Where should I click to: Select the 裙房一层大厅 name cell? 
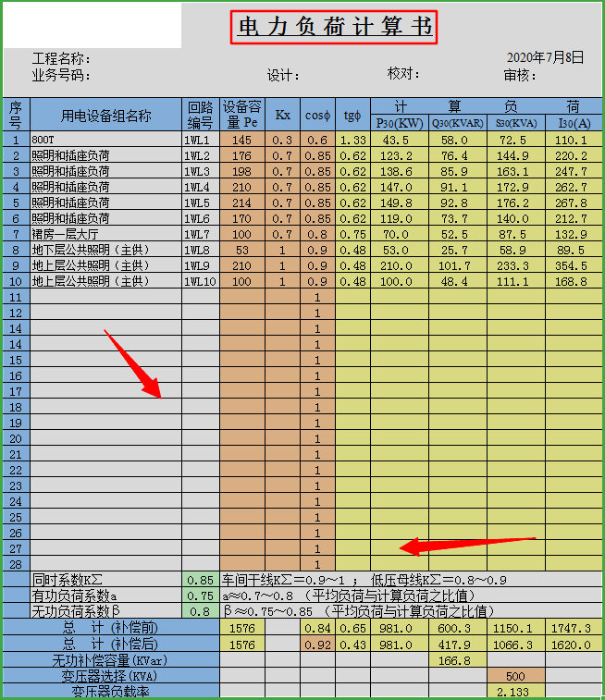[x=105, y=234]
